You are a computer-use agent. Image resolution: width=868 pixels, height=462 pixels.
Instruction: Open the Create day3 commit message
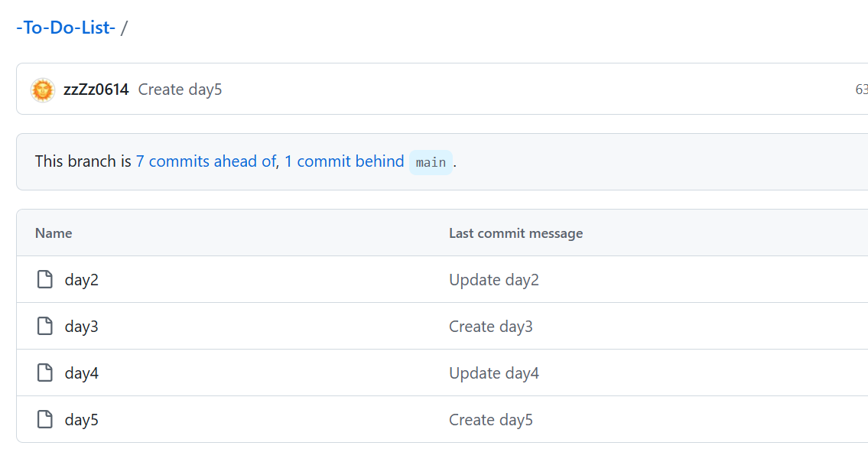coord(491,327)
